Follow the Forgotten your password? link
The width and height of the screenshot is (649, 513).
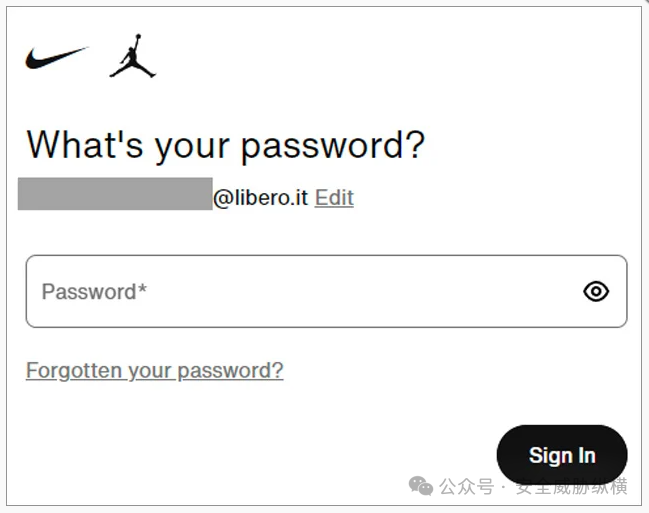[154, 370]
